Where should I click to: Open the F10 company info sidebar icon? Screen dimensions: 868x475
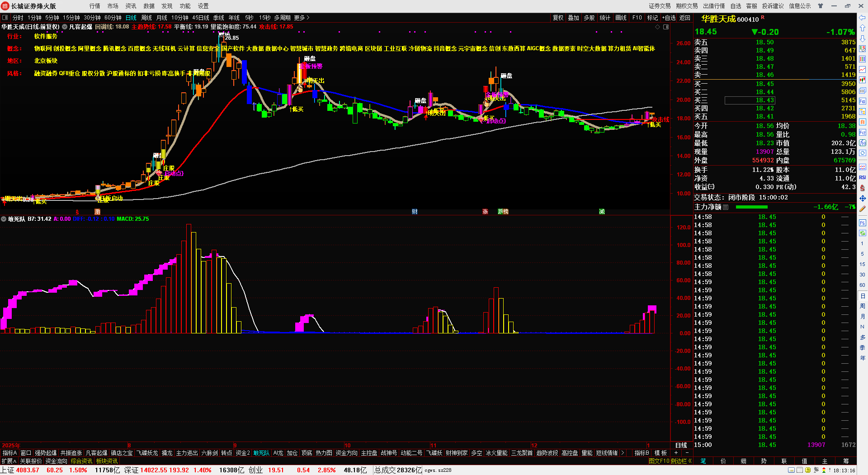(x=863, y=101)
